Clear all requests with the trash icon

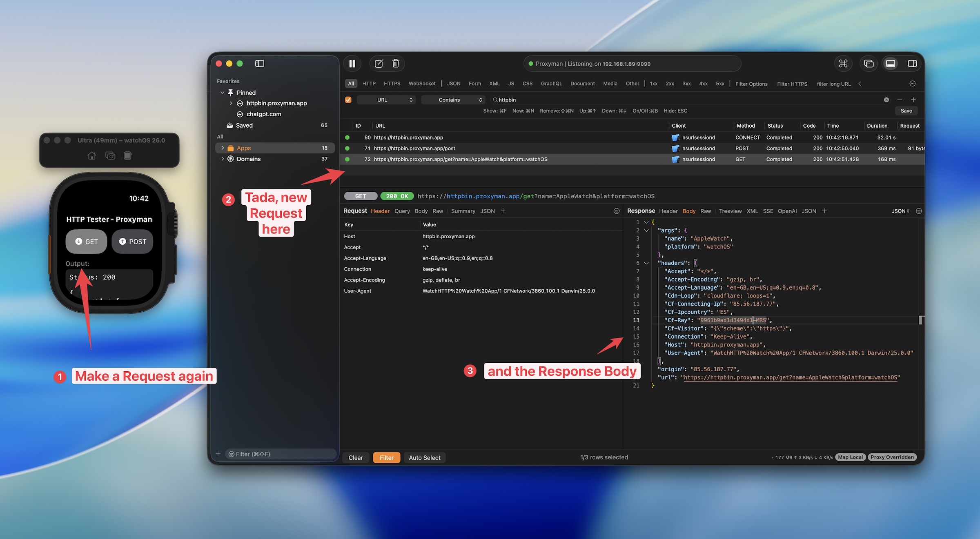(395, 64)
